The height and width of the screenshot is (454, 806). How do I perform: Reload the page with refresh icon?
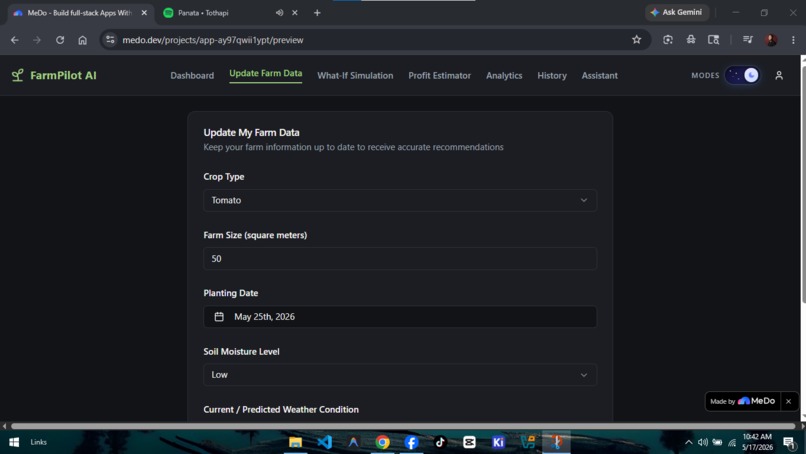[60, 40]
